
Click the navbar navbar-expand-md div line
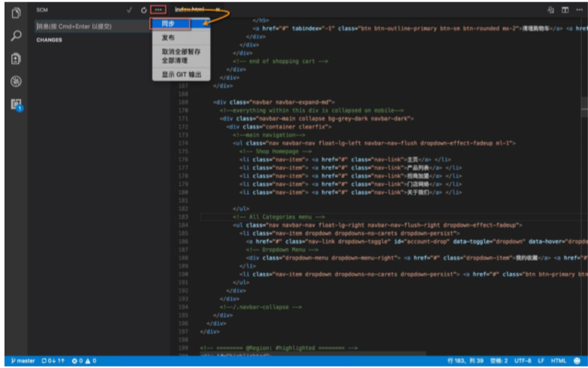click(274, 102)
